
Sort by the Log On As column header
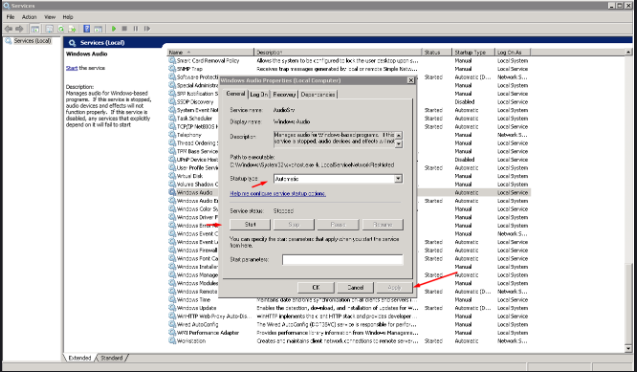click(512, 52)
